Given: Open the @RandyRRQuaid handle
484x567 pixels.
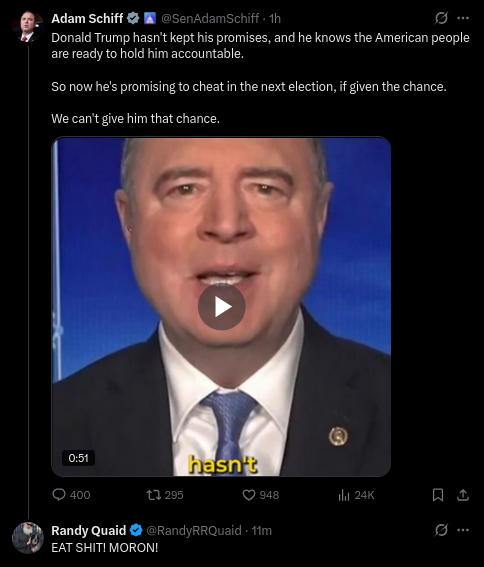Looking at the screenshot, I should [194, 530].
